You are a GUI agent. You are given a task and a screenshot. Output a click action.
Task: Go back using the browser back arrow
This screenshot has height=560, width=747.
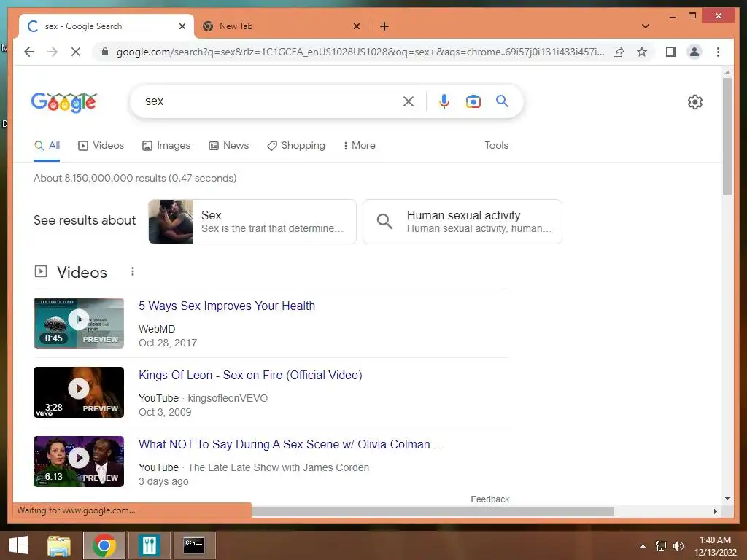point(29,52)
